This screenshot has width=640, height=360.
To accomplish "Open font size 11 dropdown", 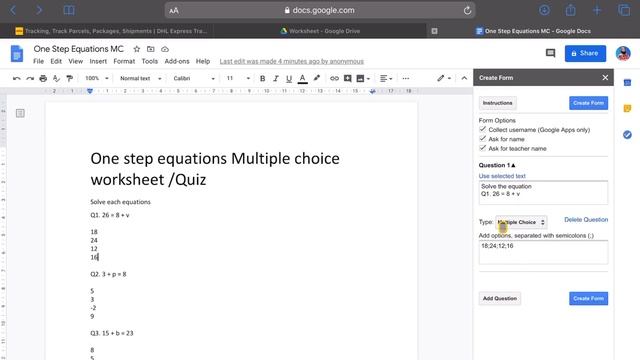I will 238,78.
